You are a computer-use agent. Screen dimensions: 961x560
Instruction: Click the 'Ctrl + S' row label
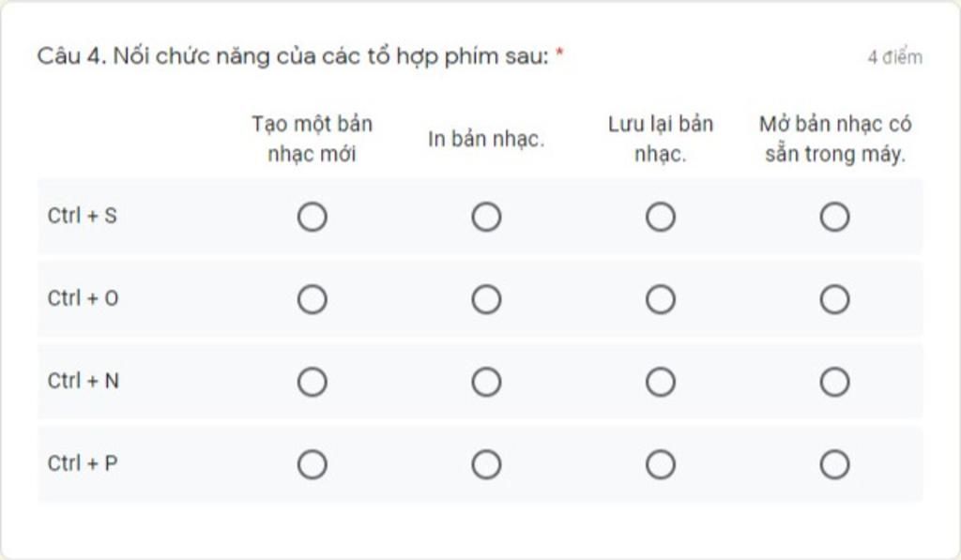(x=83, y=216)
